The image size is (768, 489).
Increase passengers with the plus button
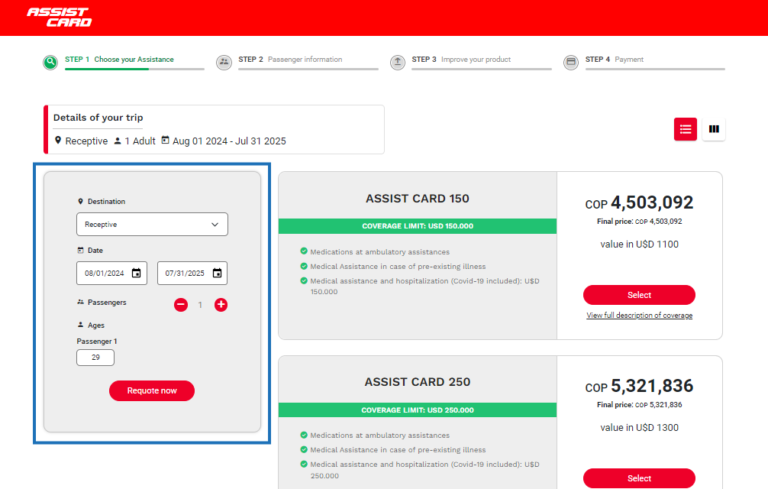coord(221,305)
